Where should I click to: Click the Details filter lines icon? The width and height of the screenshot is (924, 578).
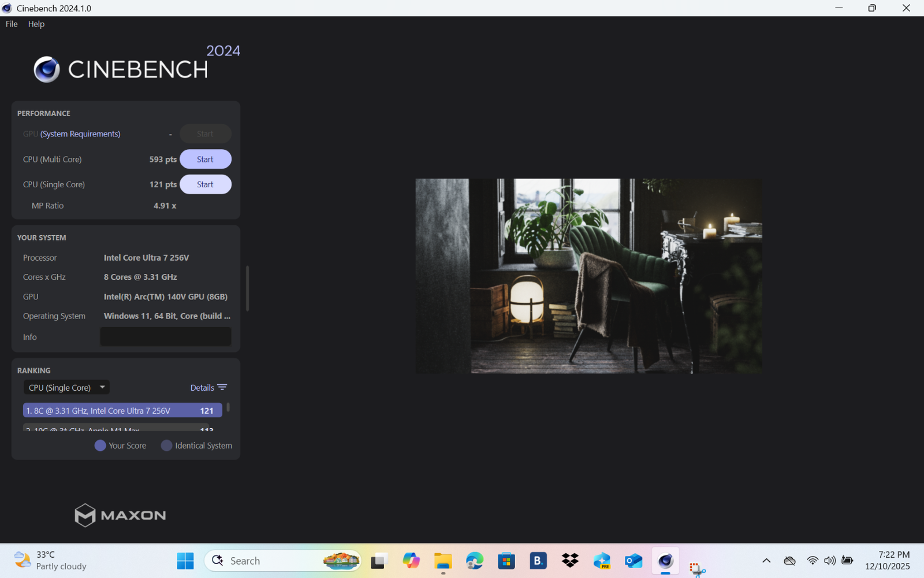(x=222, y=387)
